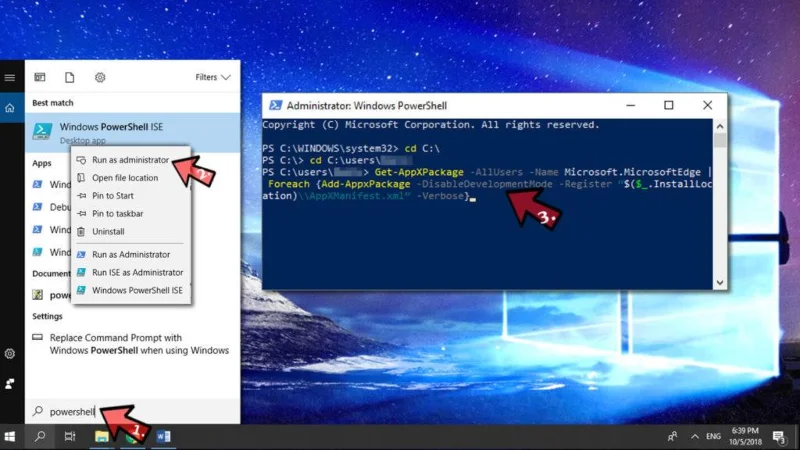
Task: Click the Best match heading
Action: point(53,103)
